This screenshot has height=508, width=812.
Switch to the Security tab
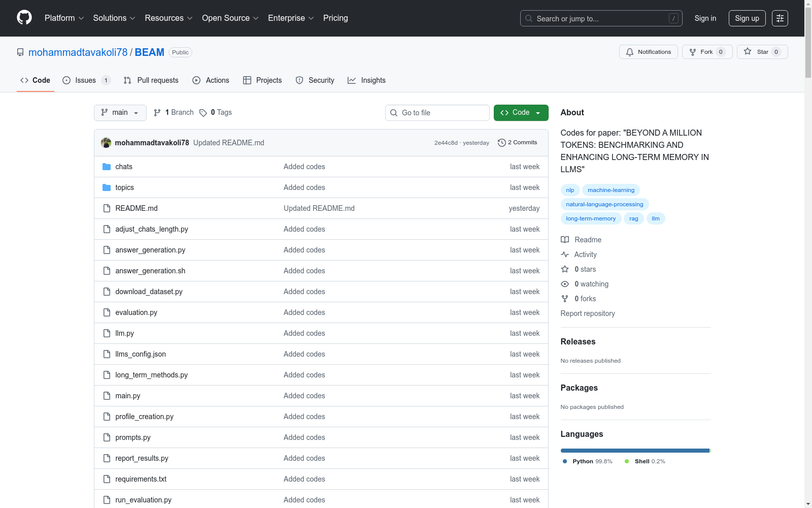coord(315,80)
